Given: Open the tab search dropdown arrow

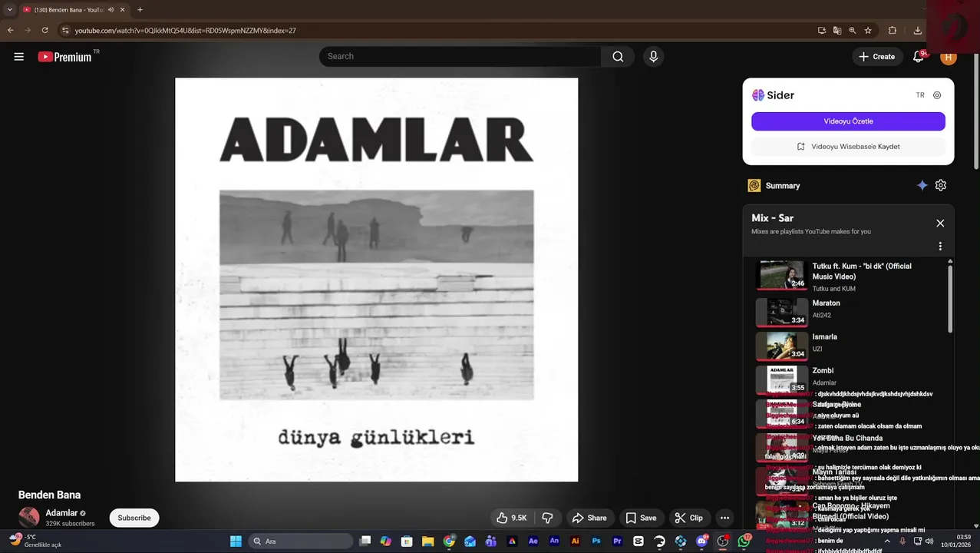Looking at the screenshot, I should tap(9, 10).
